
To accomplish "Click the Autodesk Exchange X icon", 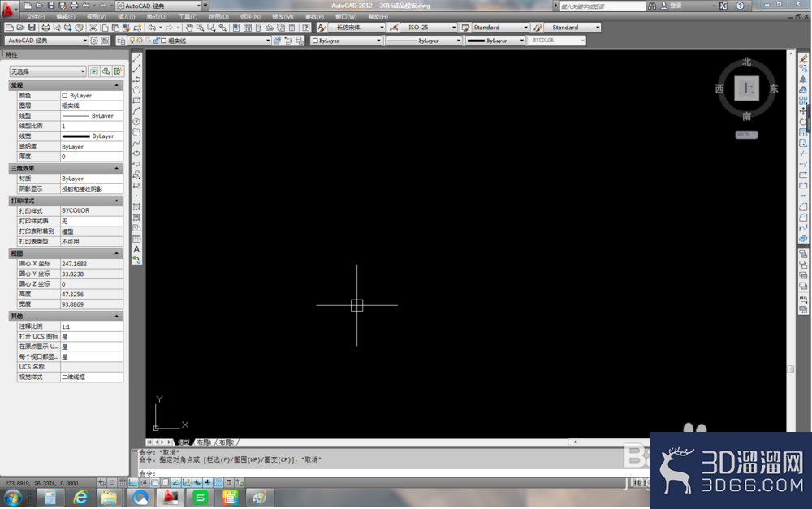I will (x=723, y=6).
